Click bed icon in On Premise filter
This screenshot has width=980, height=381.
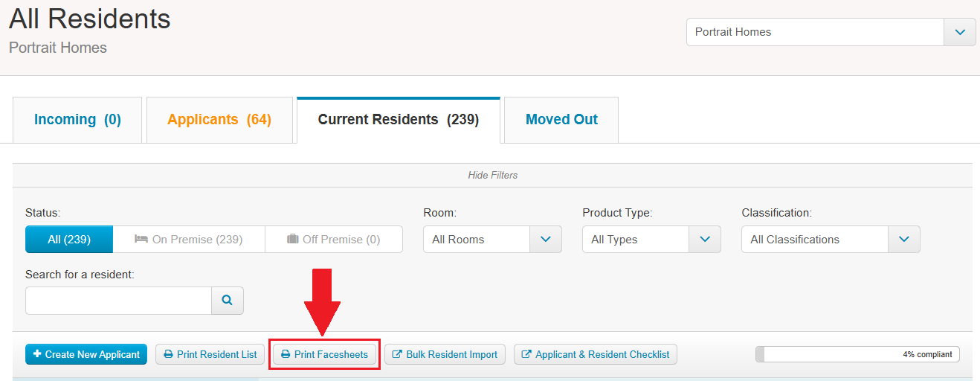[141, 240]
